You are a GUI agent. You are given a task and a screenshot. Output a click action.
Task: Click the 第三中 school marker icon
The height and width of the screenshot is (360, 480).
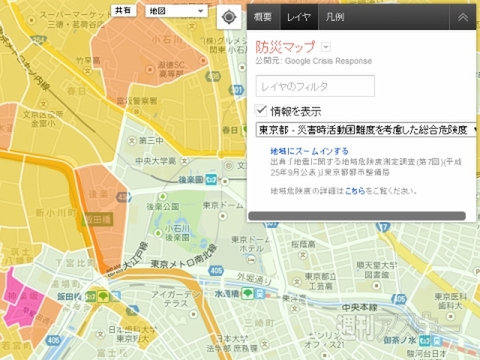tap(132, 141)
